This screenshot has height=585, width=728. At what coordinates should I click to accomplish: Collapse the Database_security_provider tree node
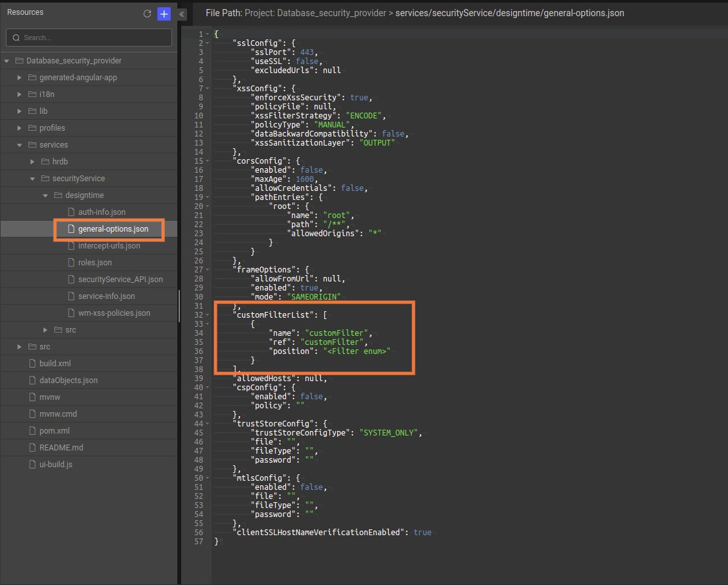click(x=6, y=60)
